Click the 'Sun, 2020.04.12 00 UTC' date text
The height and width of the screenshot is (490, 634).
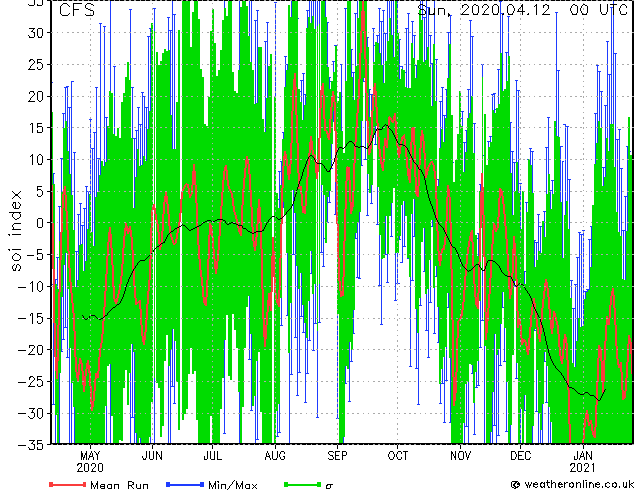(523, 10)
